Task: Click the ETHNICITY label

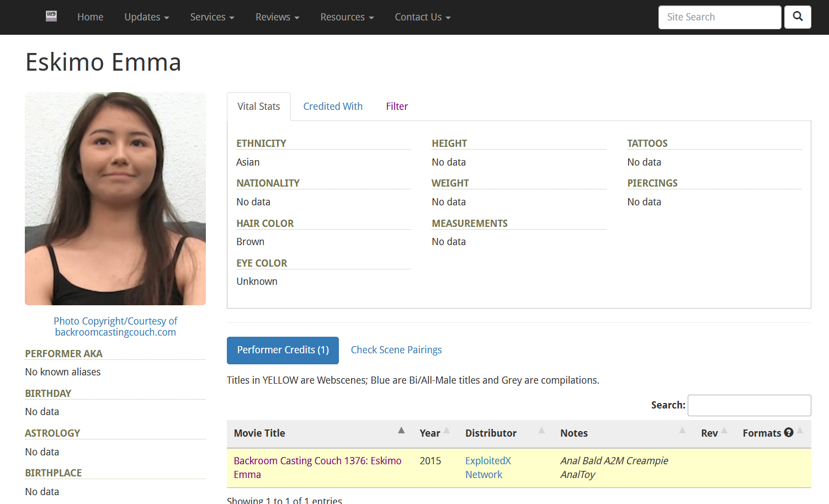Action: pos(261,144)
